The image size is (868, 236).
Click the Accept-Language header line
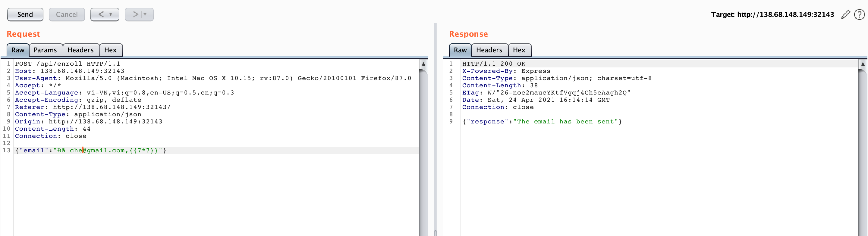tap(124, 93)
